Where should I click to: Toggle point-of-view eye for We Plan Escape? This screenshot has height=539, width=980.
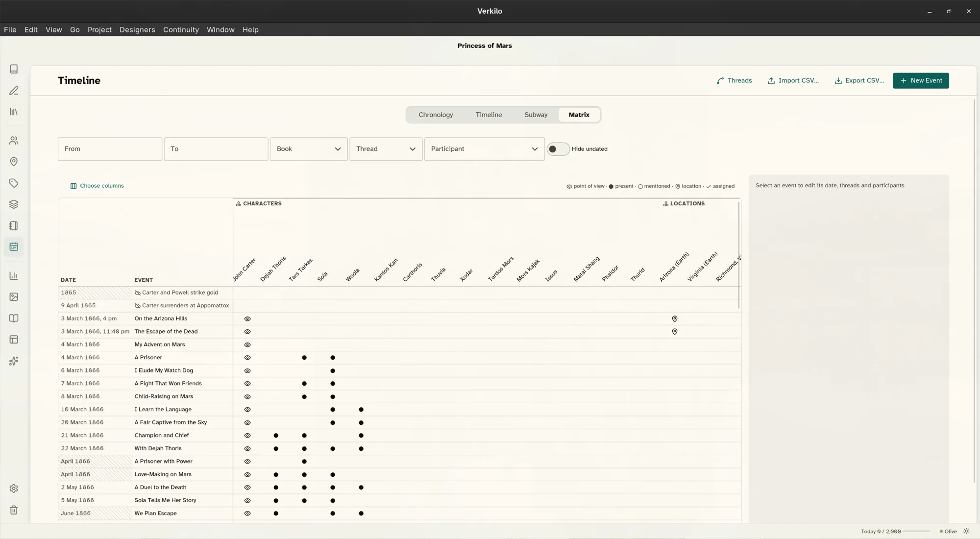247,514
